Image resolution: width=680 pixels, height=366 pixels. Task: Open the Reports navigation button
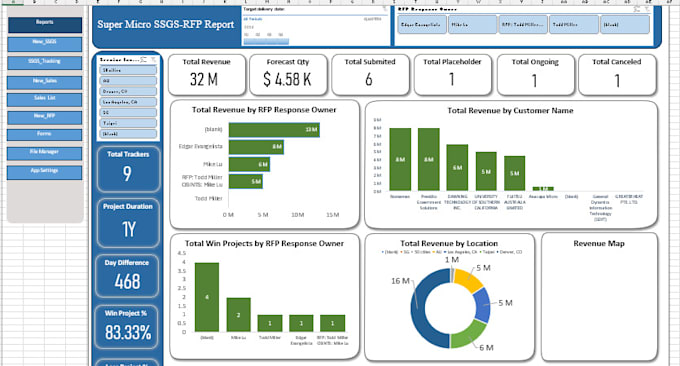pyautogui.click(x=45, y=25)
